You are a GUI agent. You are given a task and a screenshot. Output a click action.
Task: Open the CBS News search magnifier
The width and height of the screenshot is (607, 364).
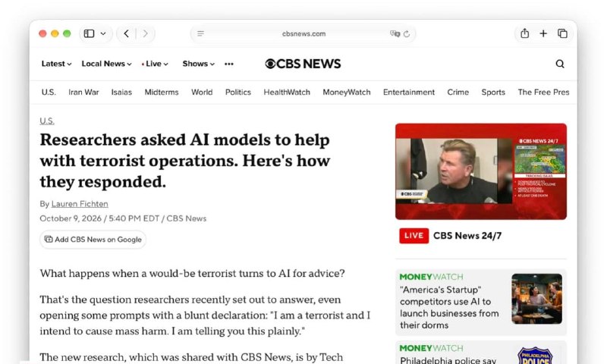tap(560, 64)
